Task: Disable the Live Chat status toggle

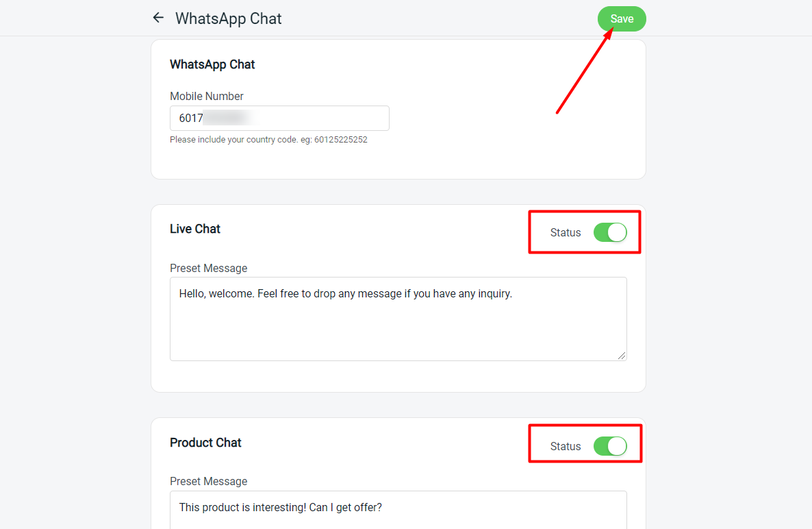Action: tap(610, 232)
